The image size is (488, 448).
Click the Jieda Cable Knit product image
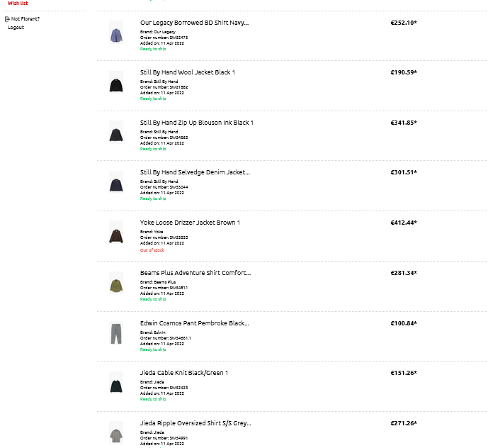[x=116, y=385]
